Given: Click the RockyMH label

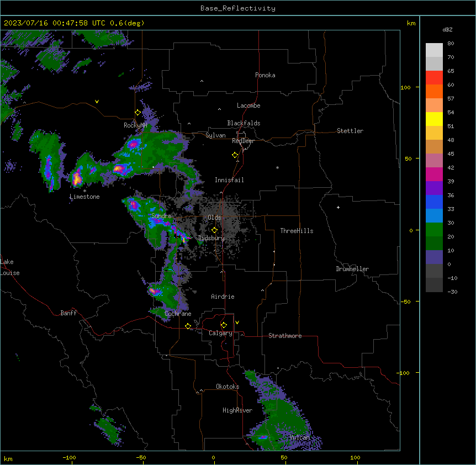Looking at the screenshot, I should (x=135, y=125).
